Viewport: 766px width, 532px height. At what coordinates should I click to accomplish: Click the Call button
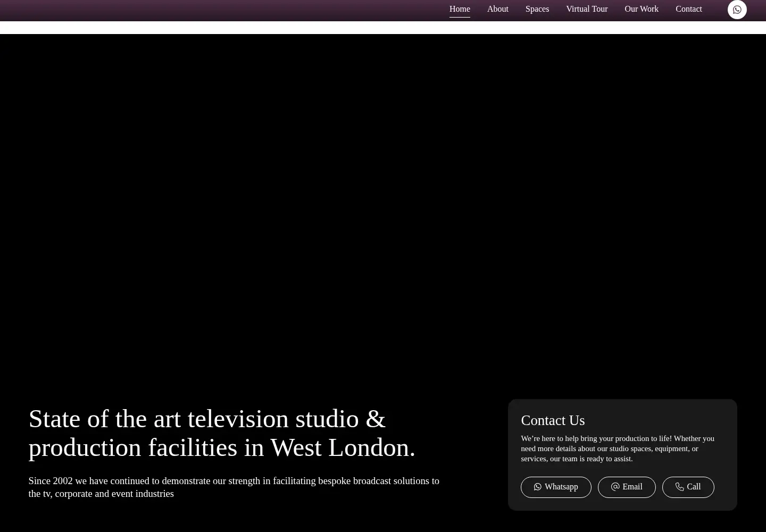(688, 487)
